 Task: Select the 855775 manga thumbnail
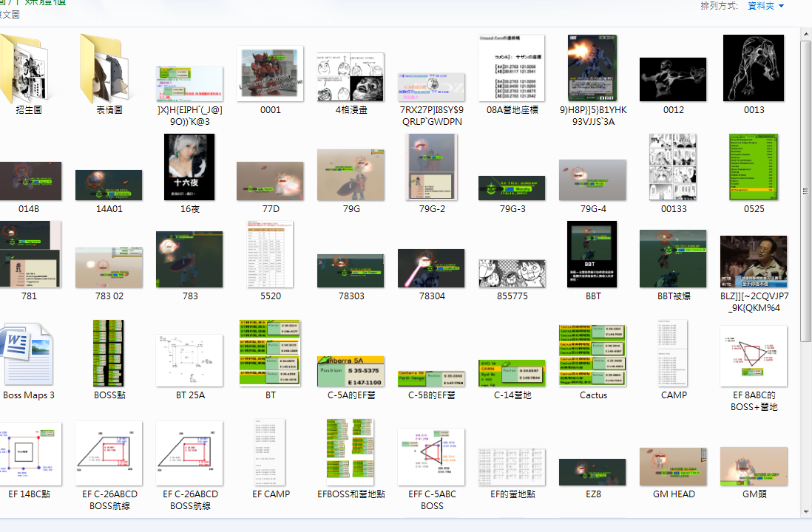tap(512, 274)
